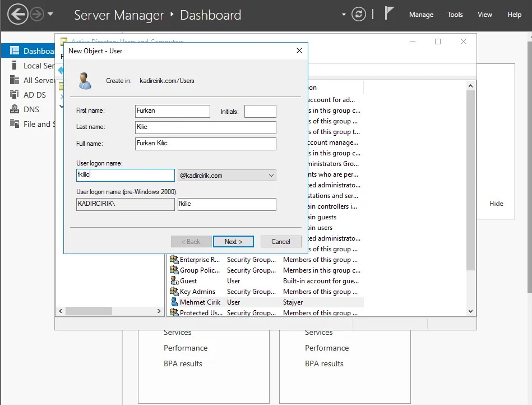Click the Full name field
532x405 pixels.
pos(206,144)
